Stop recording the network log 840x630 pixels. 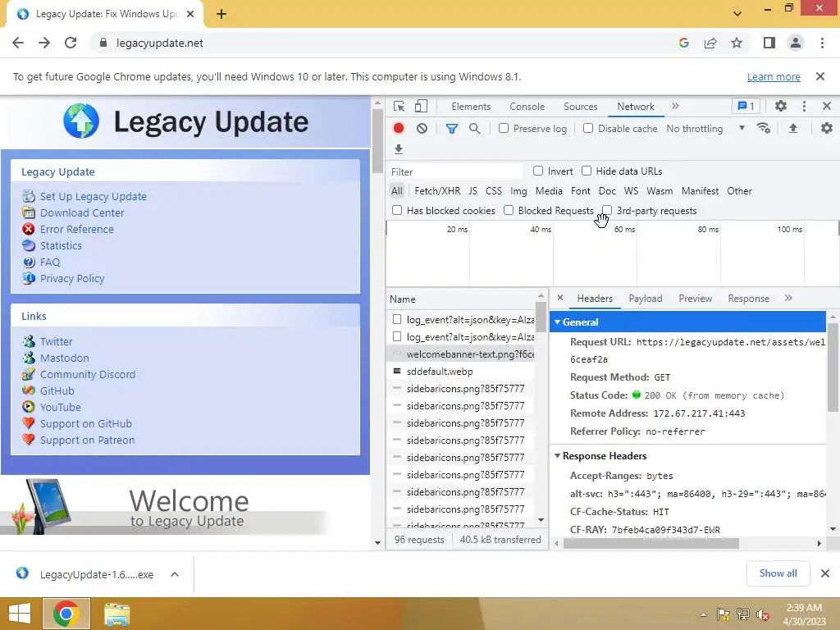[x=399, y=128]
